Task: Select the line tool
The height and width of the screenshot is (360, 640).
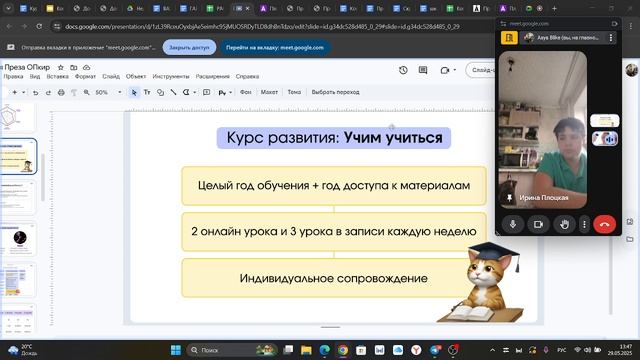Action: point(173,93)
